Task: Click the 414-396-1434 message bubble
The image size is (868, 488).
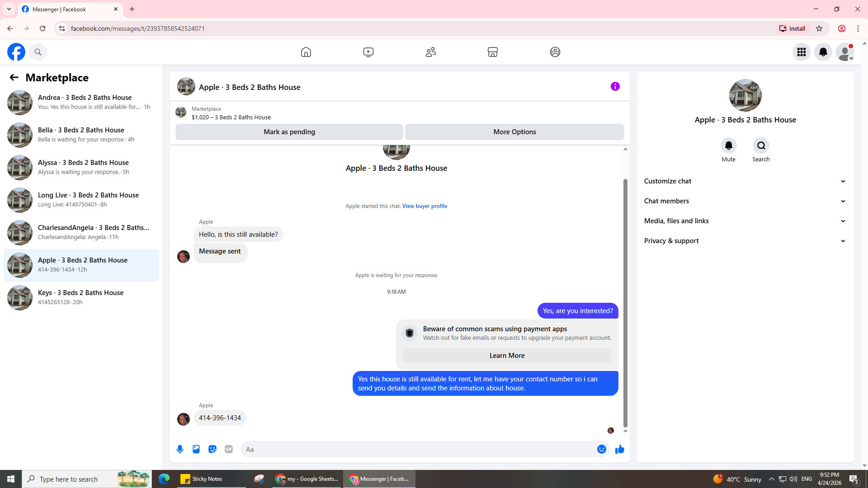Action: tap(220, 418)
